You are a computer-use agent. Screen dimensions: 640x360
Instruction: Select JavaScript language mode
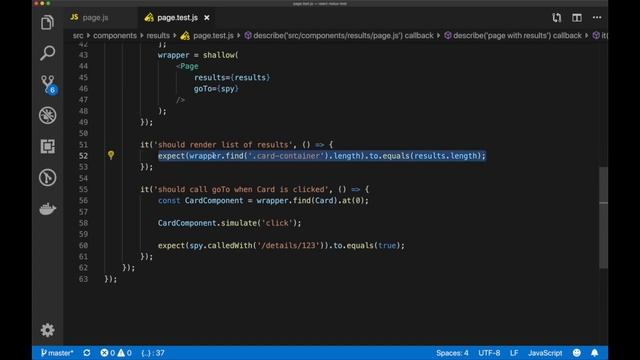point(545,353)
